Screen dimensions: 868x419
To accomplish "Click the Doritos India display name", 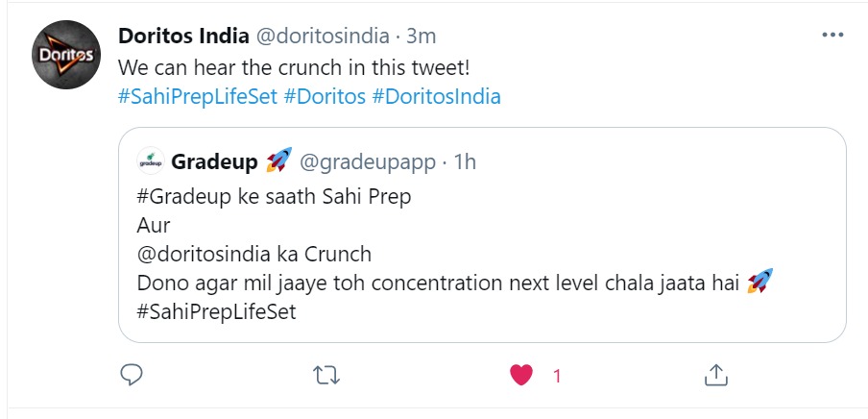I will click(x=182, y=37).
